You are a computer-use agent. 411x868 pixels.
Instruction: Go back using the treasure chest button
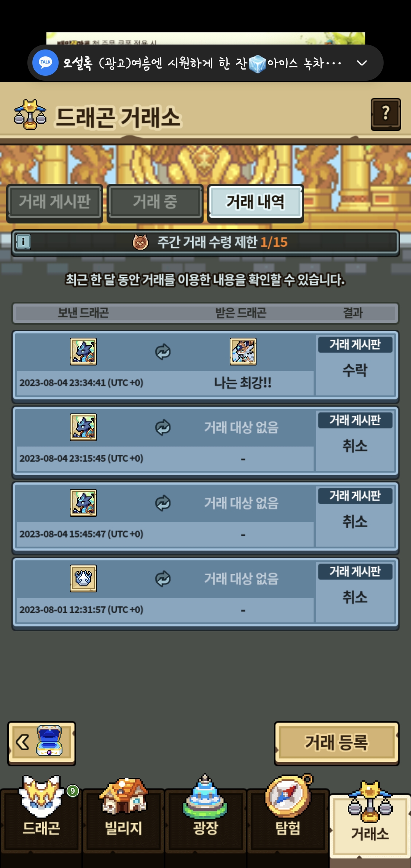[41, 743]
